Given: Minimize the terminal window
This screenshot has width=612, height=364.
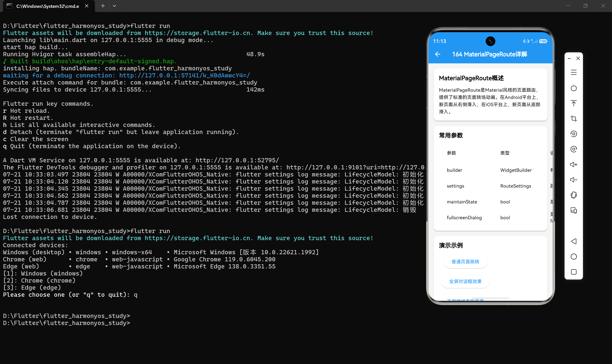Looking at the screenshot, I should 568,6.
